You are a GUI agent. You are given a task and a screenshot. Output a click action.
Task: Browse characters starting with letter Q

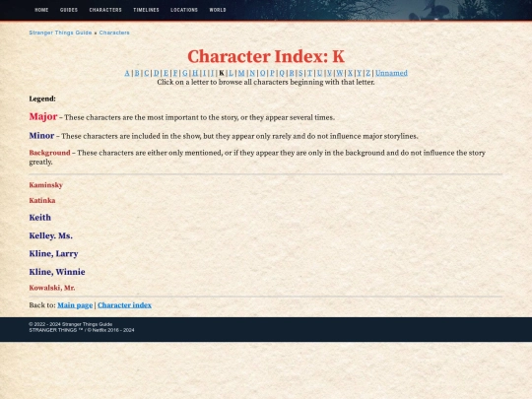click(x=282, y=73)
